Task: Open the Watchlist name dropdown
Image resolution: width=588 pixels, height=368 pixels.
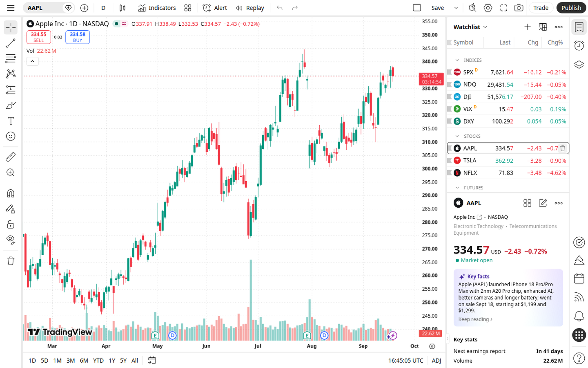Action: [470, 27]
